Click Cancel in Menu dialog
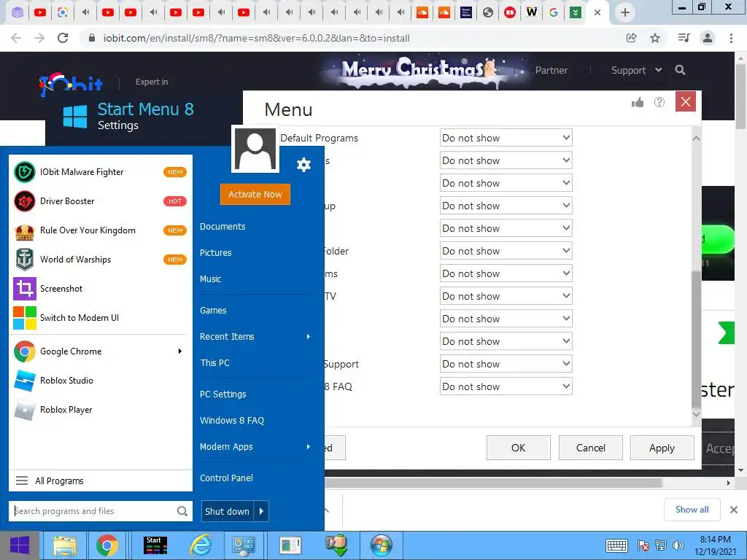Viewport: 747px width, 560px height. point(590,448)
